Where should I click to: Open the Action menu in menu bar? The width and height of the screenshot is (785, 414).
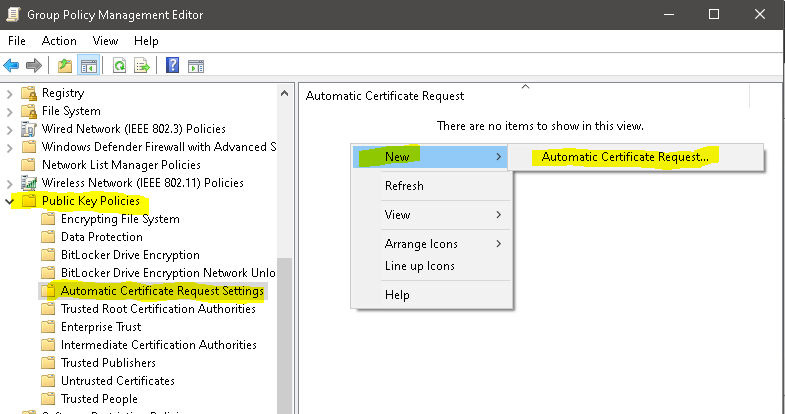point(59,41)
